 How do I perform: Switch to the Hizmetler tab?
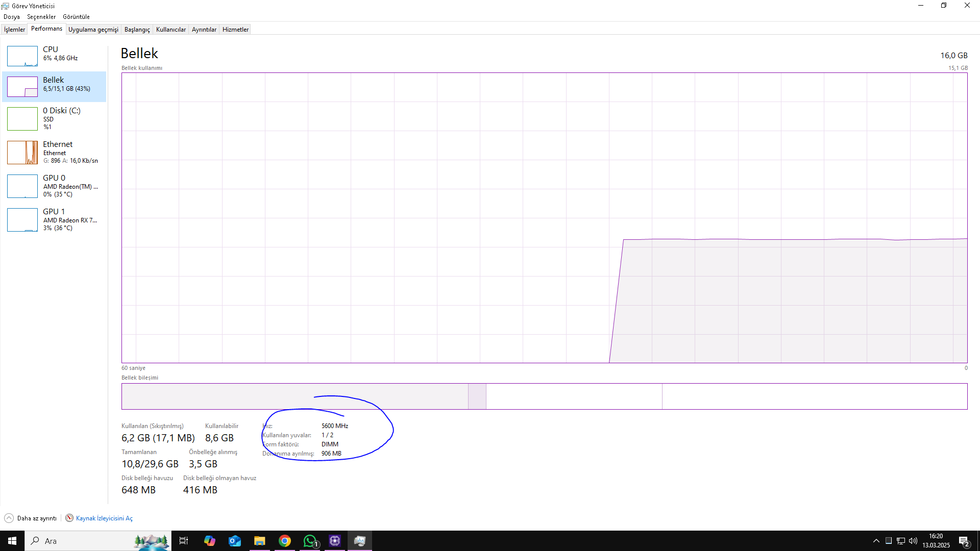point(235,30)
